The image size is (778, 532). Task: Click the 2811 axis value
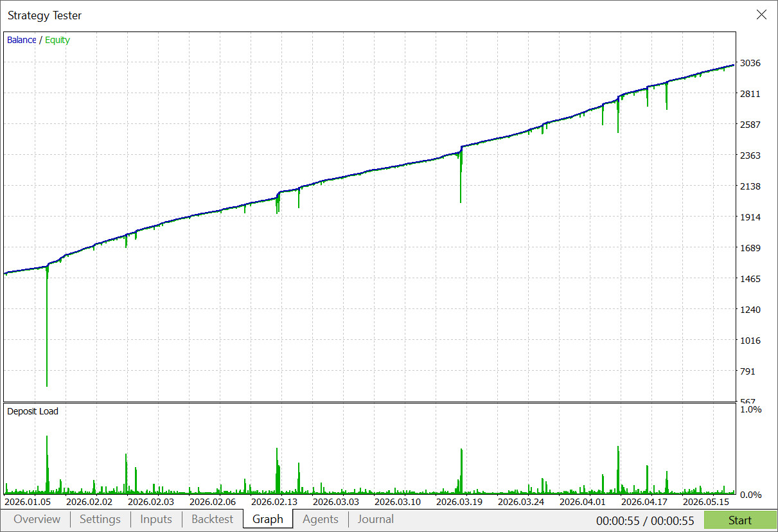click(750, 94)
